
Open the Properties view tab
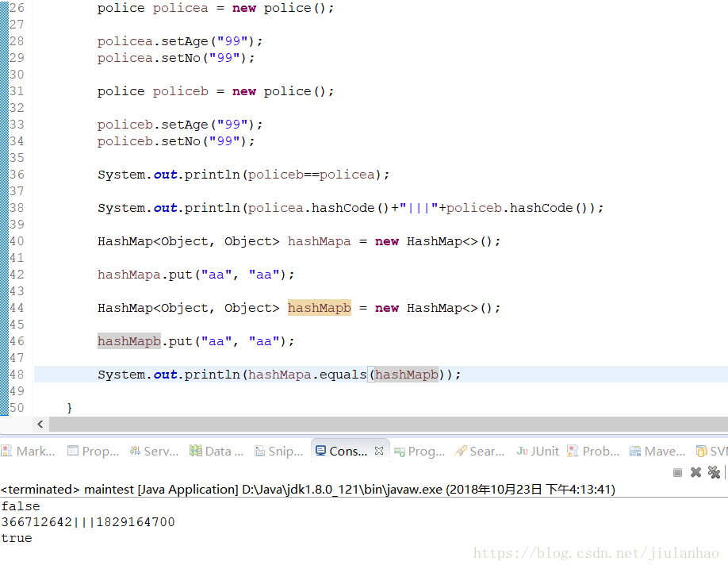point(94,451)
